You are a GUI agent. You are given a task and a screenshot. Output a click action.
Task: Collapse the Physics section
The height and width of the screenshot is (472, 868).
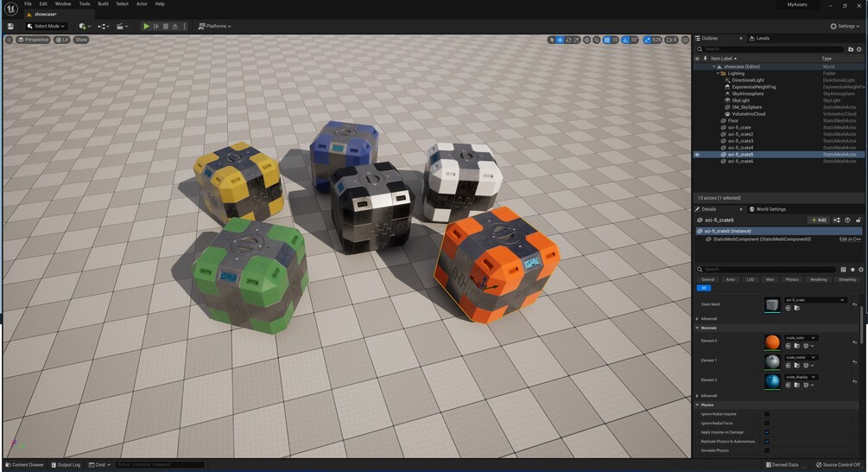click(x=697, y=405)
